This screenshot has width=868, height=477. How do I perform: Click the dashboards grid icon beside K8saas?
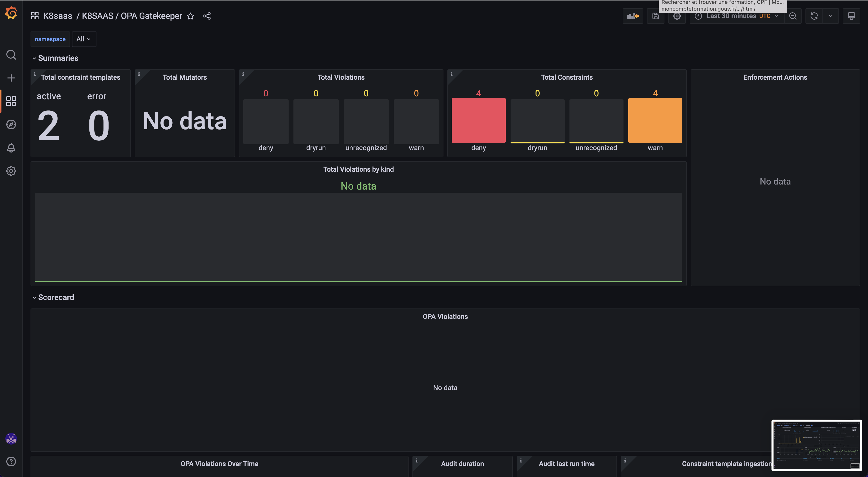tap(35, 16)
